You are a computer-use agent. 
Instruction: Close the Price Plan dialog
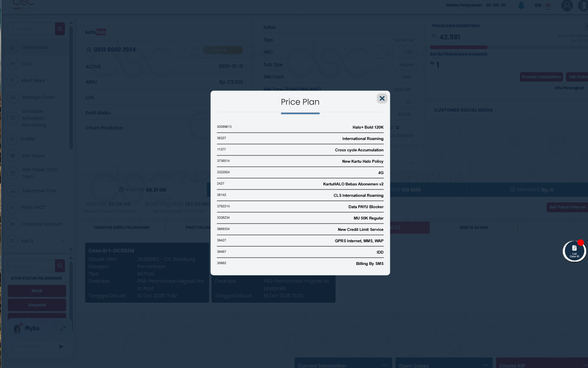(382, 98)
